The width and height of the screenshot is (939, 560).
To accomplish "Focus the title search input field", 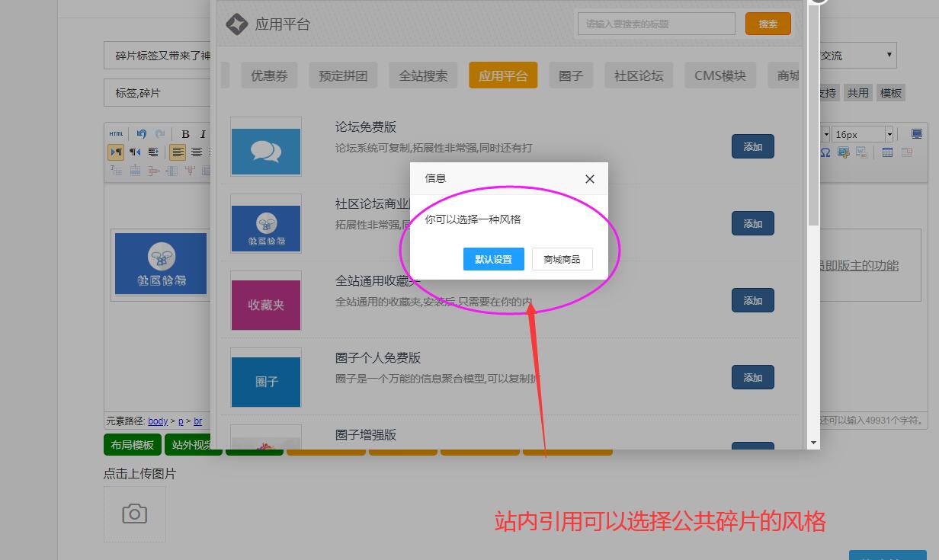I will coord(655,24).
